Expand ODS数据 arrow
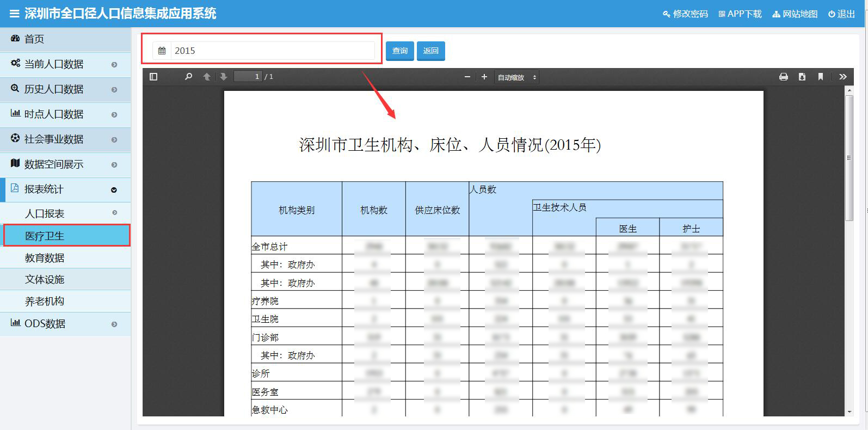 (114, 324)
